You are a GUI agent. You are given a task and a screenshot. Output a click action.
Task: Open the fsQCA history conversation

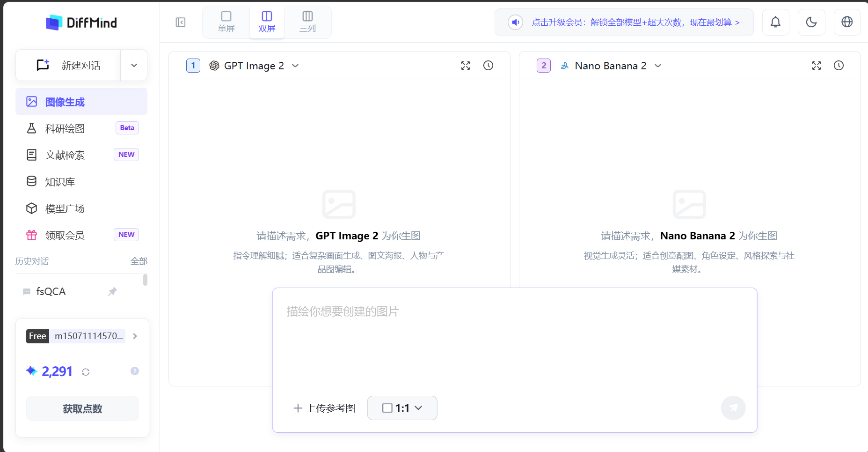click(51, 291)
